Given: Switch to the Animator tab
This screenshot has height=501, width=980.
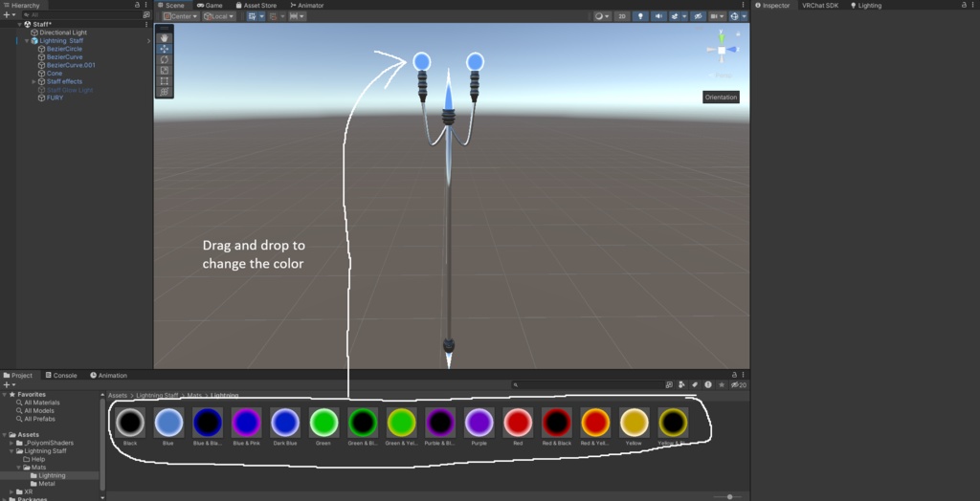Looking at the screenshot, I should [x=307, y=5].
